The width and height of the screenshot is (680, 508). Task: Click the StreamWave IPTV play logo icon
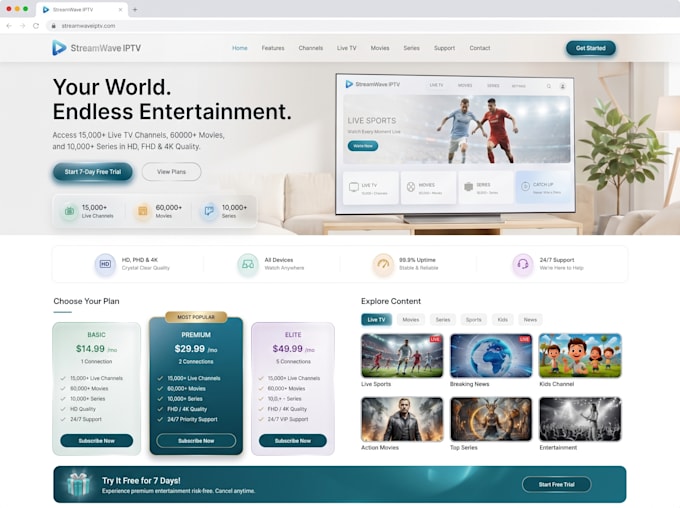click(x=59, y=48)
